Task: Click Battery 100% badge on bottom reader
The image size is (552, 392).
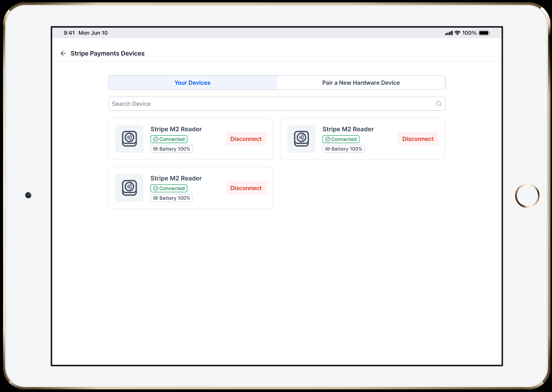Action: point(172,198)
